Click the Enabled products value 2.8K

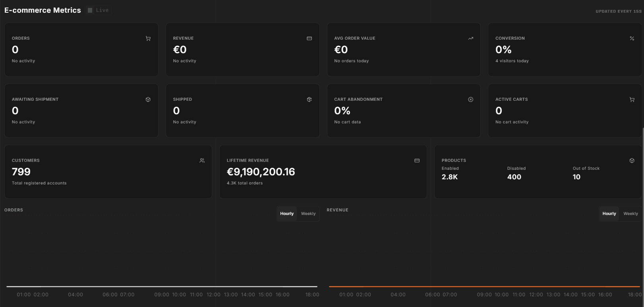[x=450, y=177]
